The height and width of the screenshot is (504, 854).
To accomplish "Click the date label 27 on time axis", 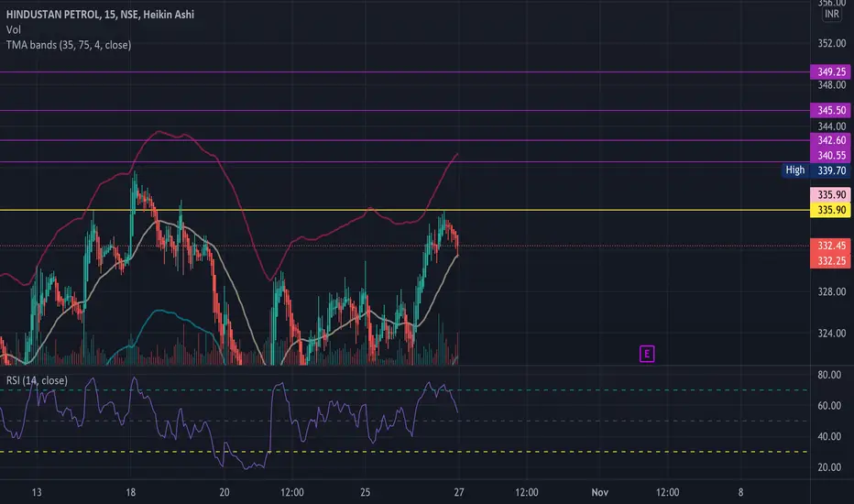I will [459, 493].
